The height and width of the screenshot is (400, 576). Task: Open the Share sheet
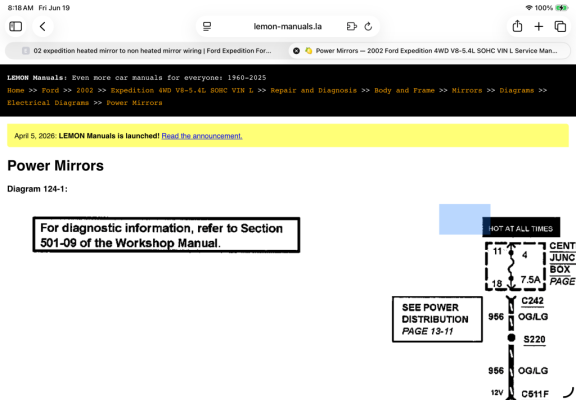coord(517,26)
